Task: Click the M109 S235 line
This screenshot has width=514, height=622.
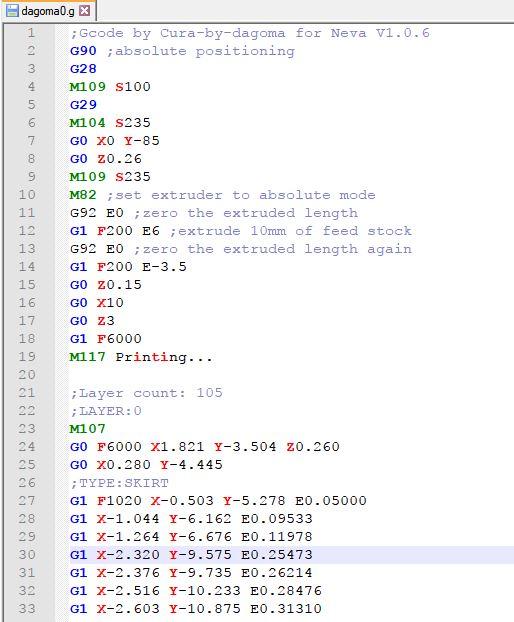Action: (x=110, y=177)
